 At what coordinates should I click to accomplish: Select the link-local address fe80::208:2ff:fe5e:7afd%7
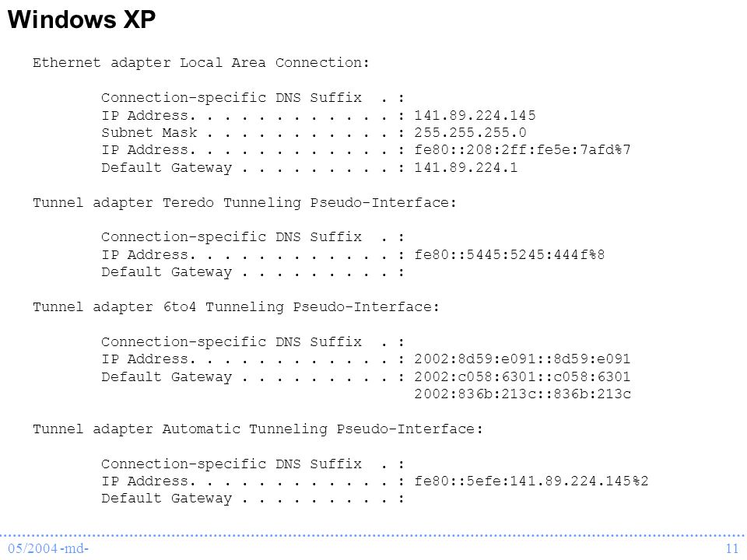pyautogui.click(x=522, y=150)
